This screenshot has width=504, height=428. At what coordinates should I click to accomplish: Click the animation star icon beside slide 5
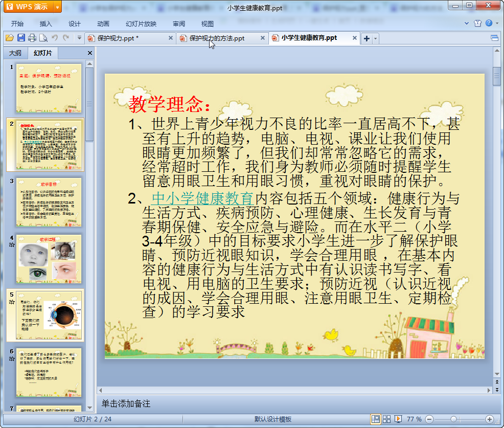coord(12,302)
